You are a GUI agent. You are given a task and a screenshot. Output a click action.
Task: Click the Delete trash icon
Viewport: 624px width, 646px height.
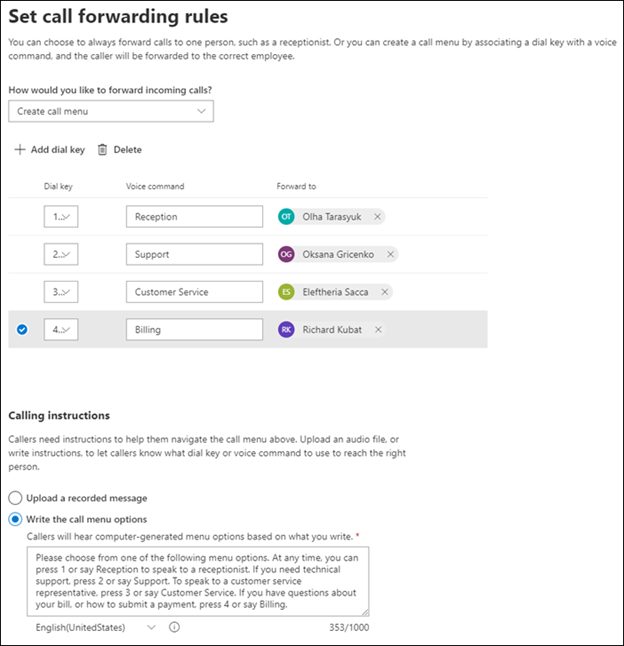click(102, 150)
